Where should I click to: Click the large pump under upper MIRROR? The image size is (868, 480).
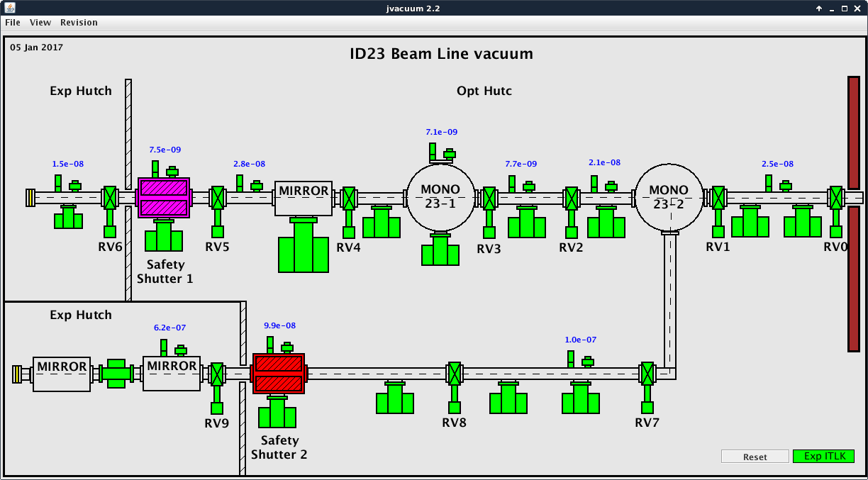tap(304, 245)
